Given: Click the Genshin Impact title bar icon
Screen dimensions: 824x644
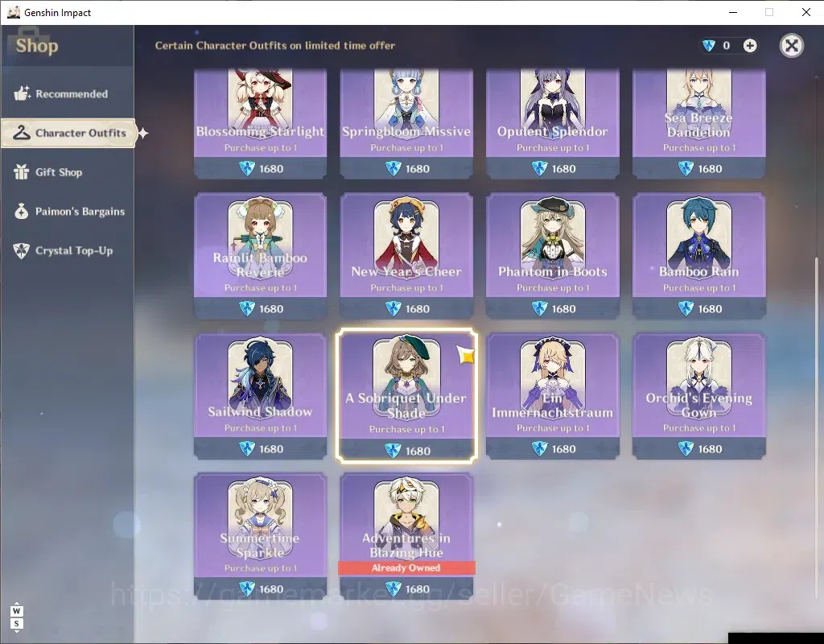Looking at the screenshot, I should [x=14, y=12].
